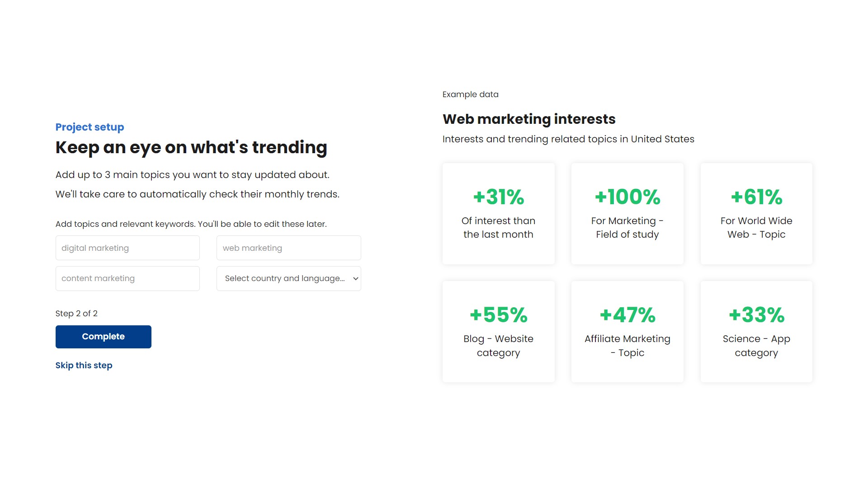Viewport: 868px width, 488px height.
Task: Click the +55% Blog Website card
Action: (498, 331)
